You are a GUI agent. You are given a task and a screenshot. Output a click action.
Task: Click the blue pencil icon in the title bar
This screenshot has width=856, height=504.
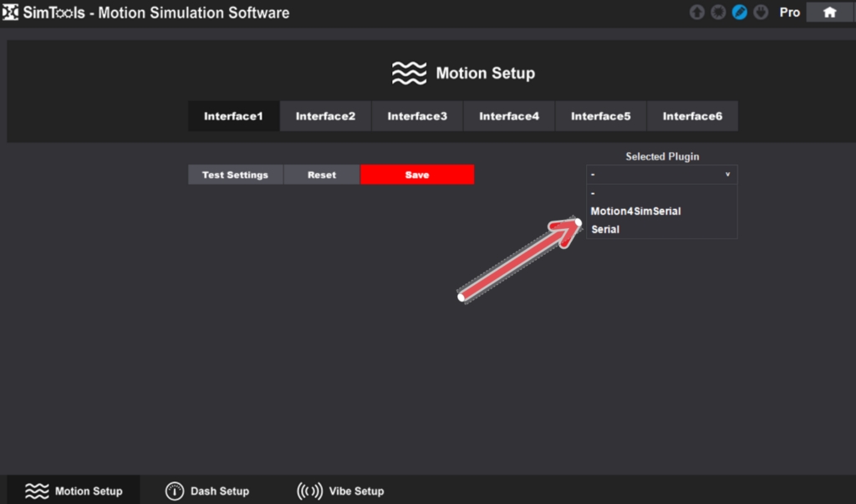tap(739, 13)
